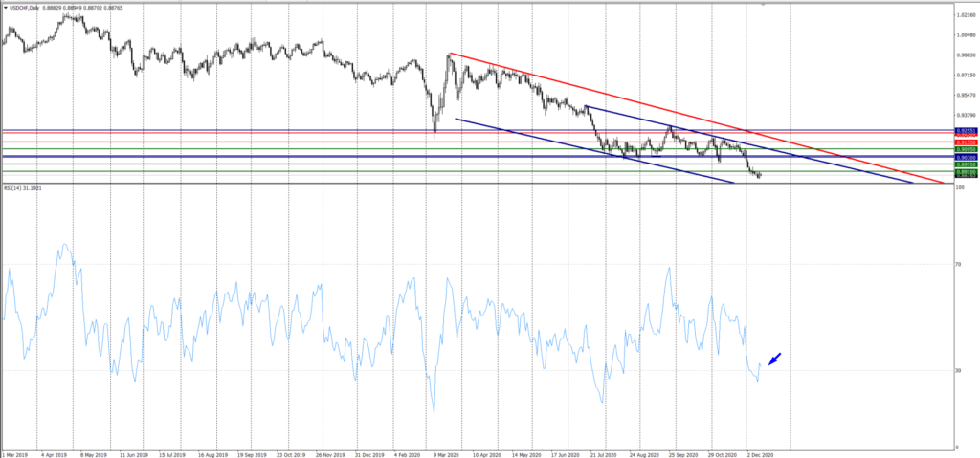This screenshot has height=458, width=980.
Task: Click the 1 Mar 2019 date label
Action: [15, 454]
